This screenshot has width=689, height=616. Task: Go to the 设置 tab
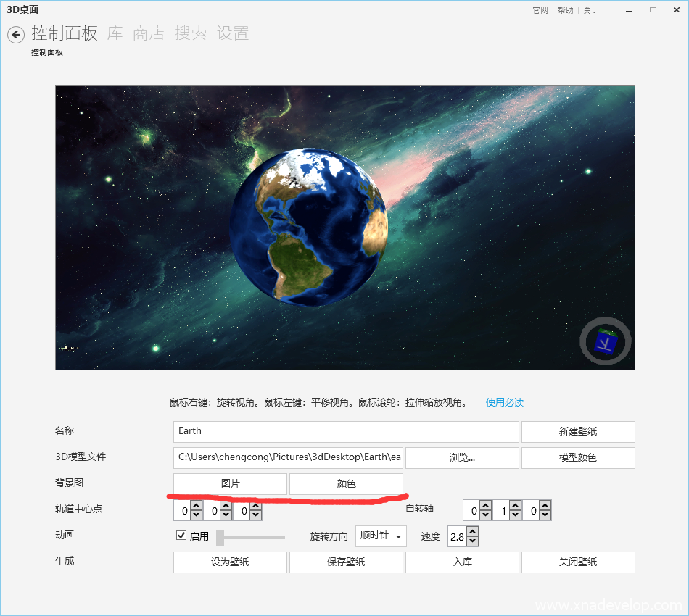(233, 33)
